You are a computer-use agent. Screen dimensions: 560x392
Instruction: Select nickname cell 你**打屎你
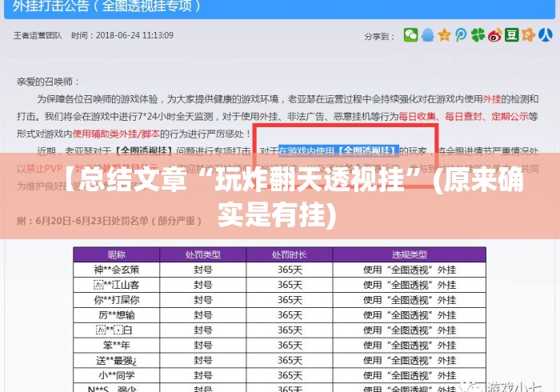click(x=117, y=300)
